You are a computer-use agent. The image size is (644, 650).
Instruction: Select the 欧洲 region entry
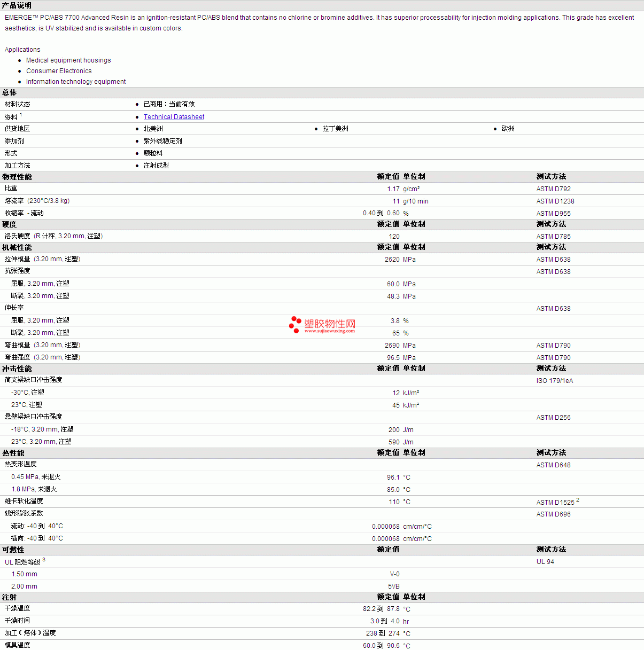[x=508, y=129]
